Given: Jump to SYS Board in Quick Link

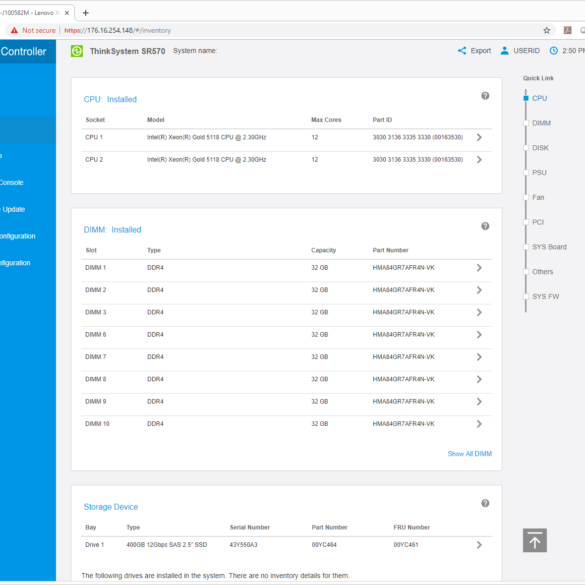Looking at the screenshot, I should 549,247.
